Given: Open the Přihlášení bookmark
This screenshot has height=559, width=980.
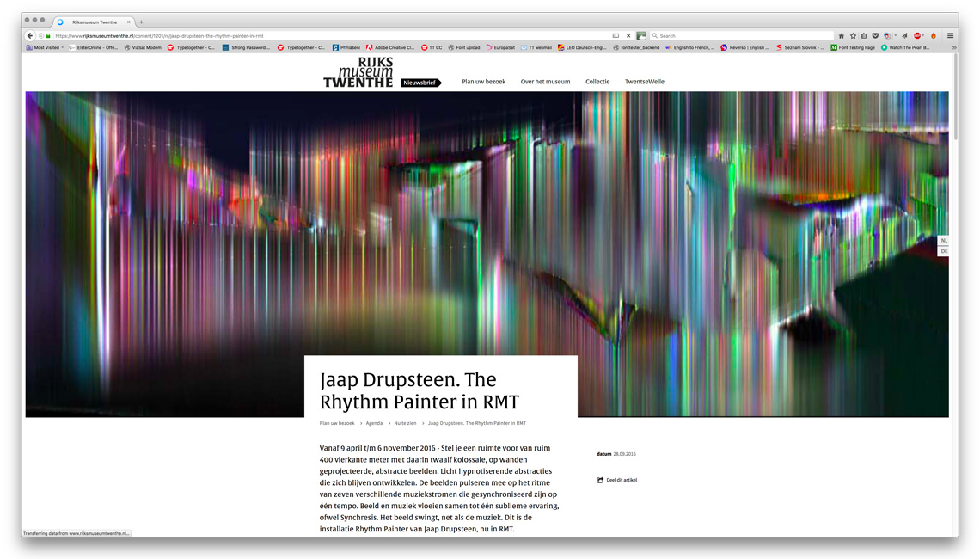Looking at the screenshot, I should pos(346,47).
